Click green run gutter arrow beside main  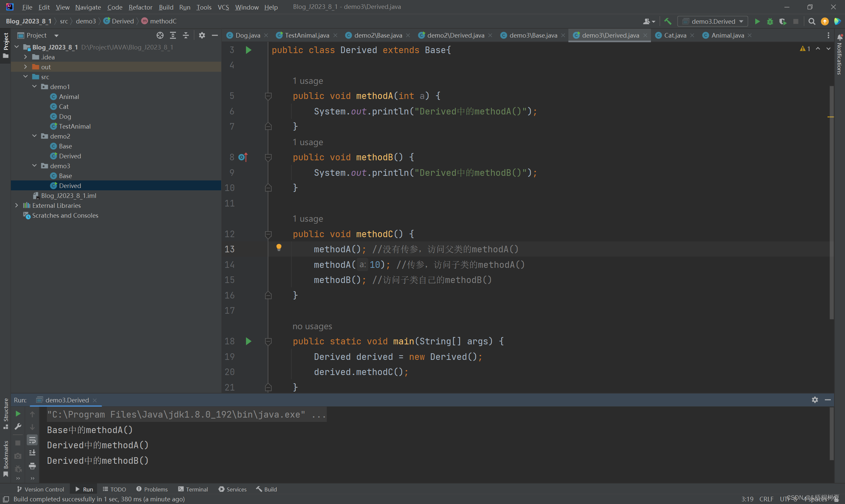coord(248,341)
